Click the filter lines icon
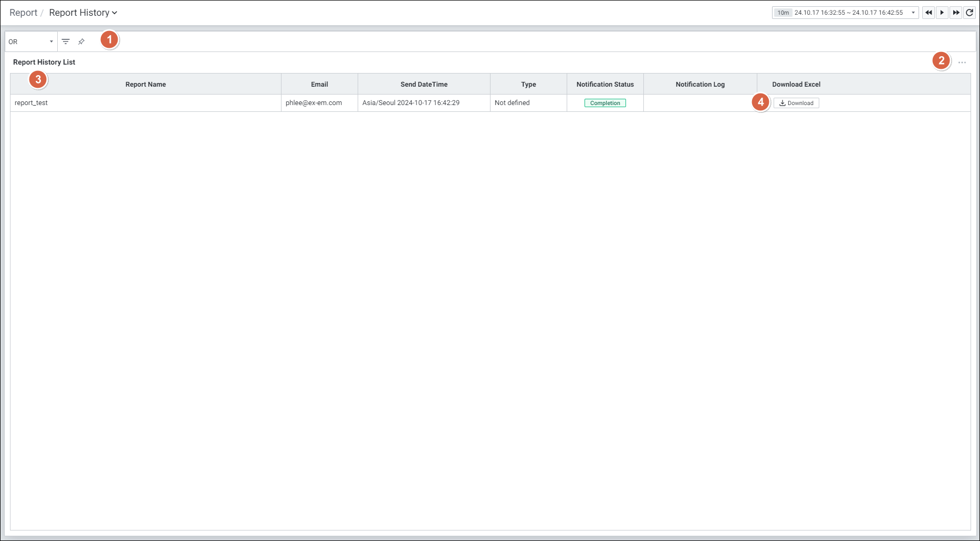Image resolution: width=980 pixels, height=541 pixels. 66,41
